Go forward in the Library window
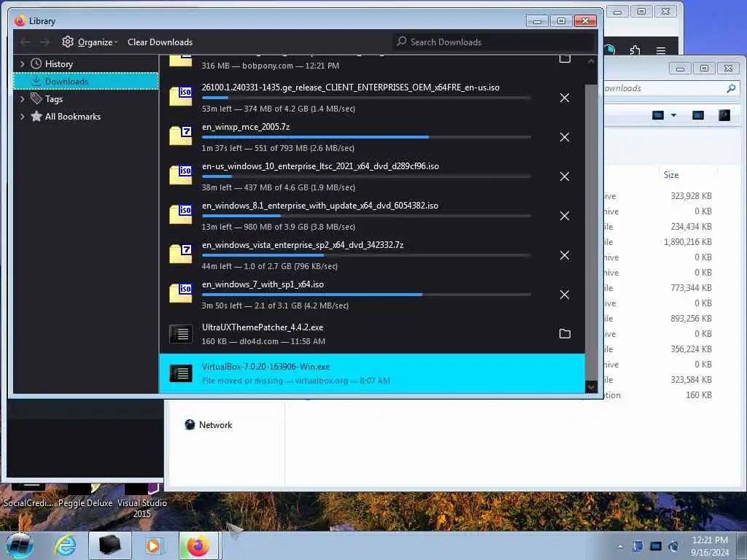747x560 pixels. point(44,42)
